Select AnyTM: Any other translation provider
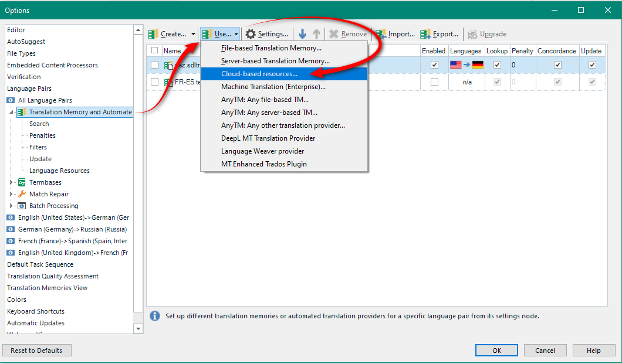The height and width of the screenshot is (364, 622). tap(284, 125)
